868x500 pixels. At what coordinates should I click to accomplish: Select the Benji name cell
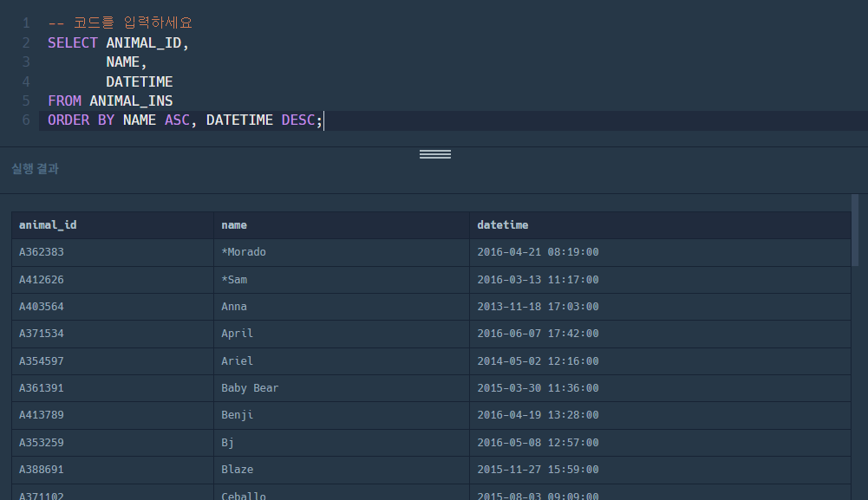point(342,415)
